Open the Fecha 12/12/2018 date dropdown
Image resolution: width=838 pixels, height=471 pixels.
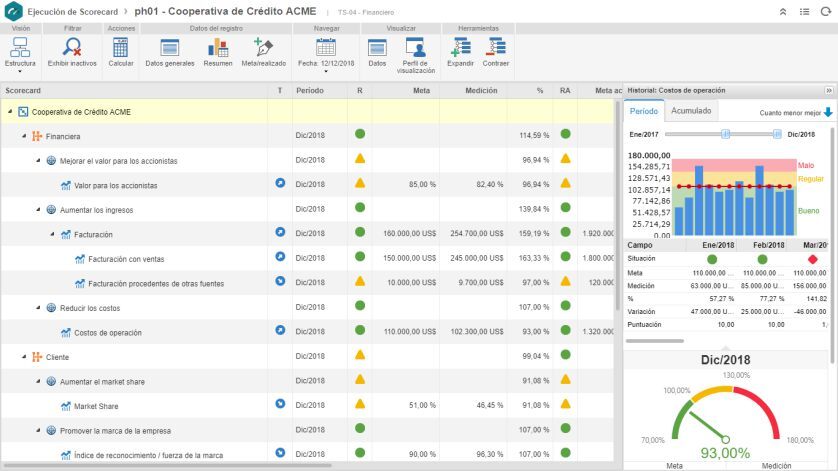click(325, 63)
